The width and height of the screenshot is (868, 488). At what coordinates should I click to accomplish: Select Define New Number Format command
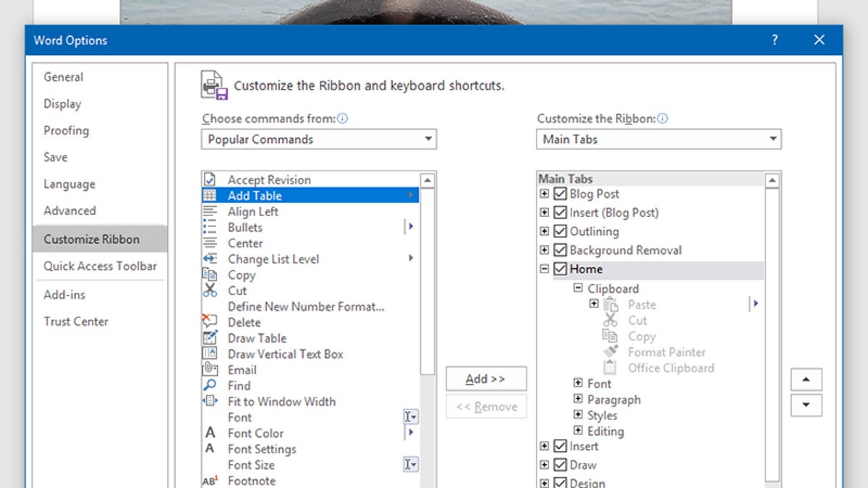click(310, 307)
